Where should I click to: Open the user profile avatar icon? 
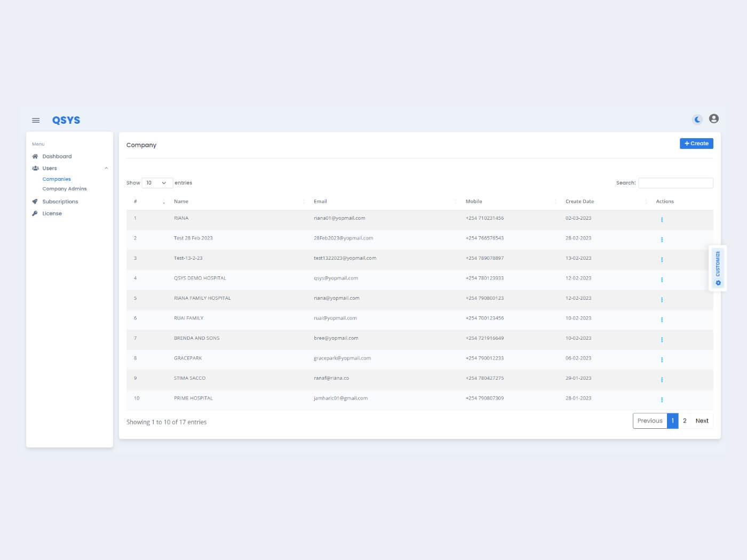click(714, 119)
